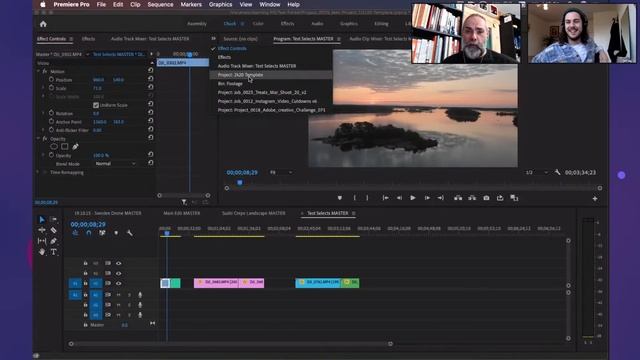Screen dimensions: 640x360
Task: Open the button editor plus icon
Action: [x=595, y=198]
